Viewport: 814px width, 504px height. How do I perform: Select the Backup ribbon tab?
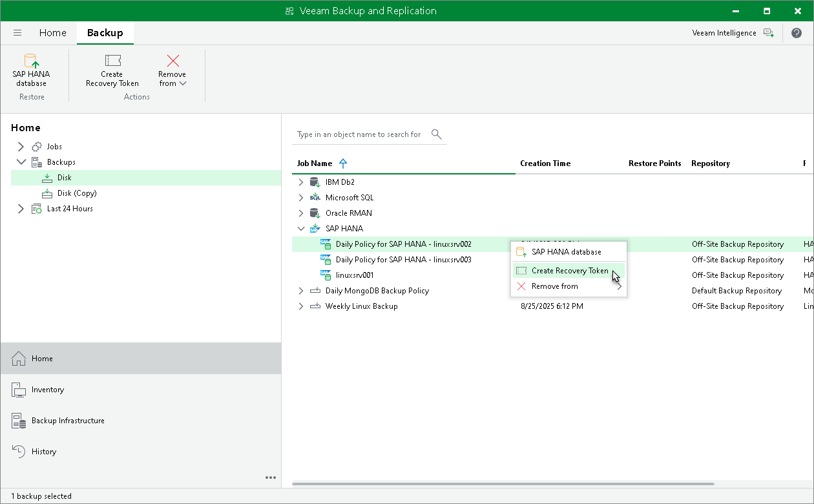105,33
